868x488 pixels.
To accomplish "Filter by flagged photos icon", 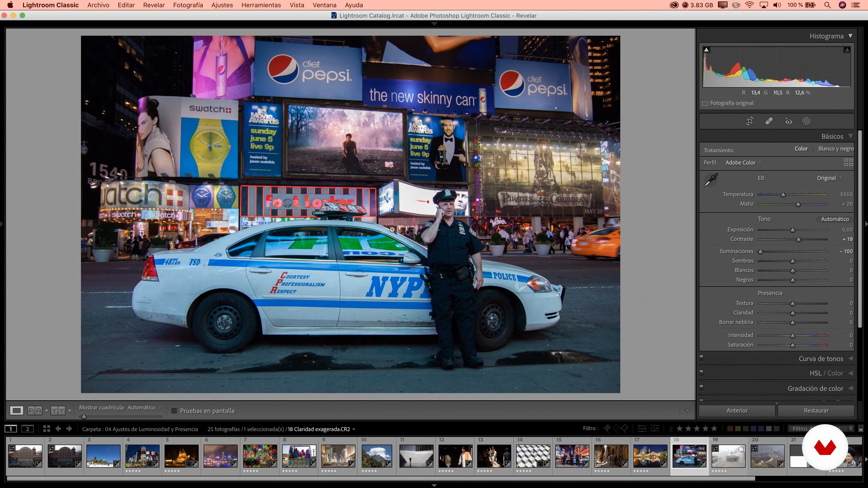I will [607, 428].
